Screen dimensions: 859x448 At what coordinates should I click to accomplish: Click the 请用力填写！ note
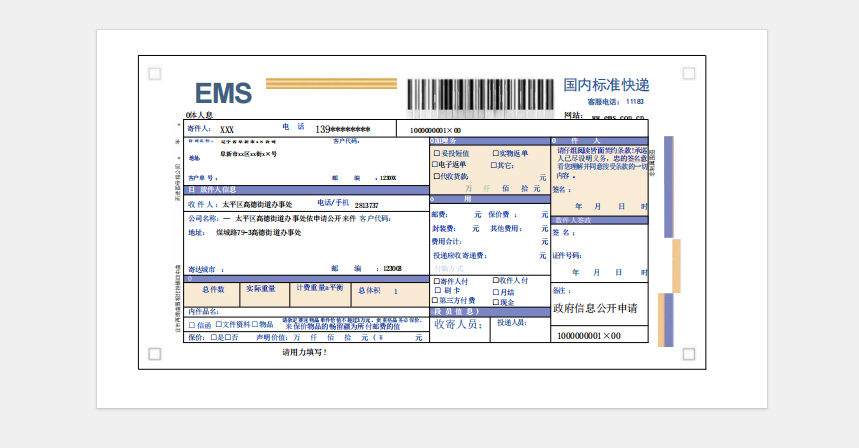pyautogui.click(x=305, y=352)
